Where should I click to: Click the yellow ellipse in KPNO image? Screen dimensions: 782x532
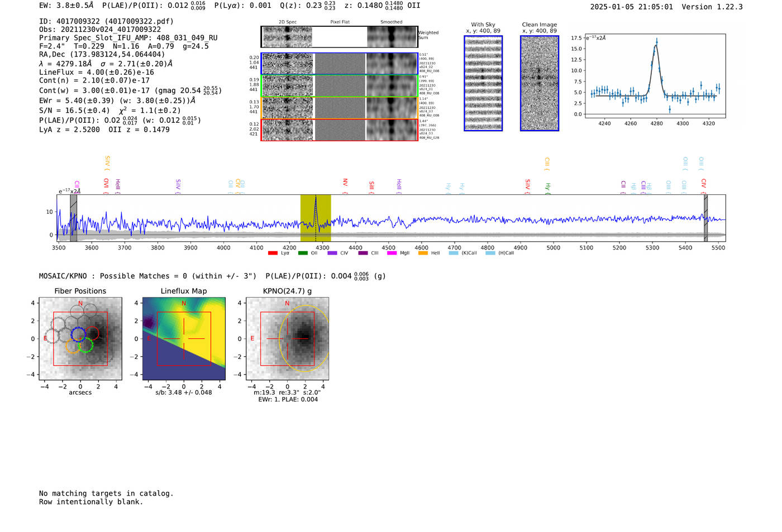pyautogui.click(x=304, y=338)
